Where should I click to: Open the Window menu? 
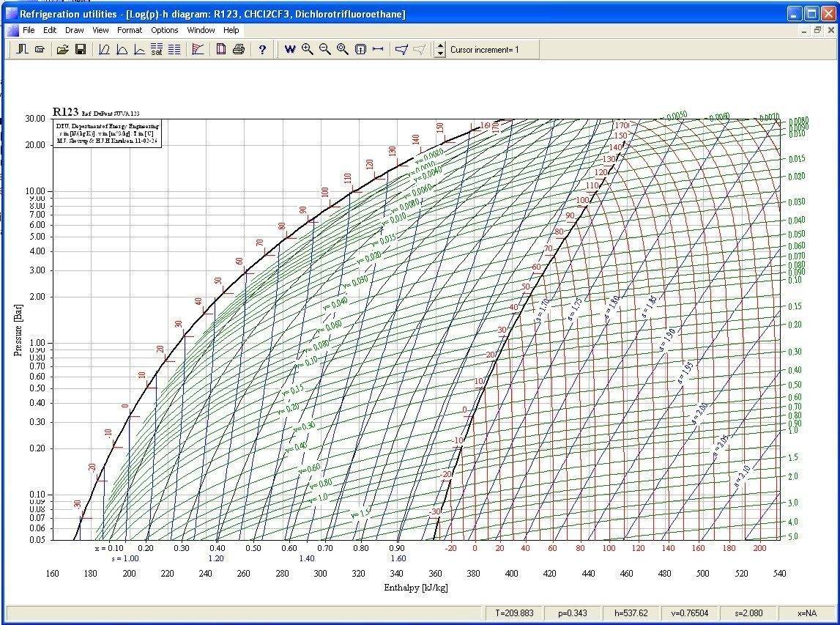201,30
